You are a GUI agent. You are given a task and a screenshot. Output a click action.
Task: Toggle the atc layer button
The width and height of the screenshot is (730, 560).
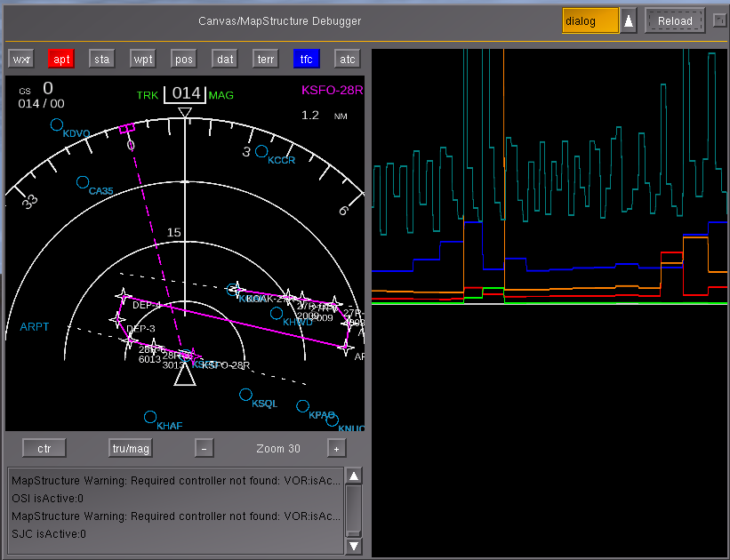tap(348, 60)
